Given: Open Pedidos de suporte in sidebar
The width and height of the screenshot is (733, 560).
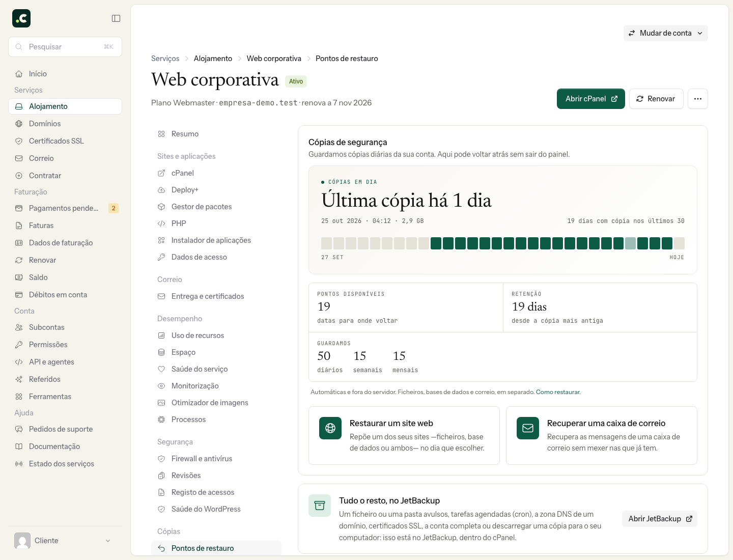Looking at the screenshot, I should coord(65,429).
